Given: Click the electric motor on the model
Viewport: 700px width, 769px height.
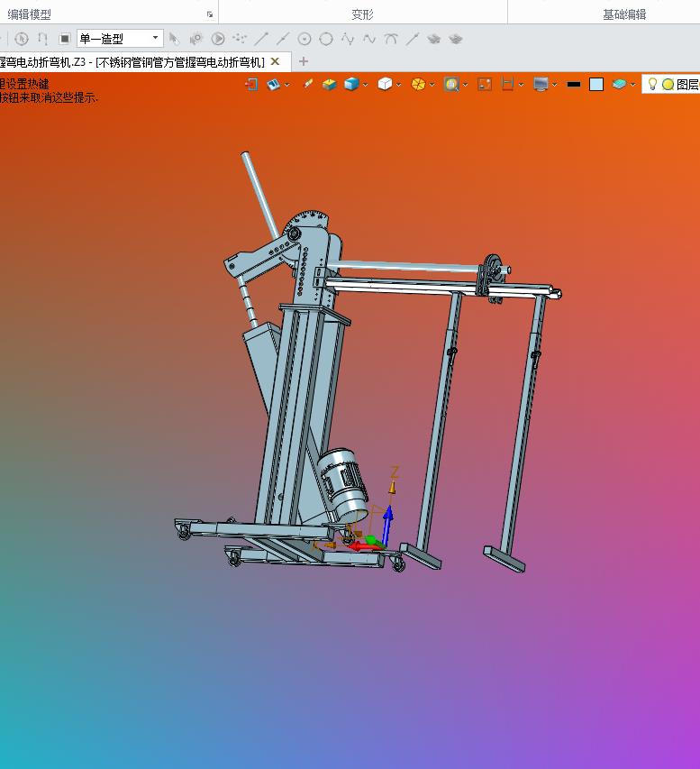Looking at the screenshot, I should coord(342,483).
